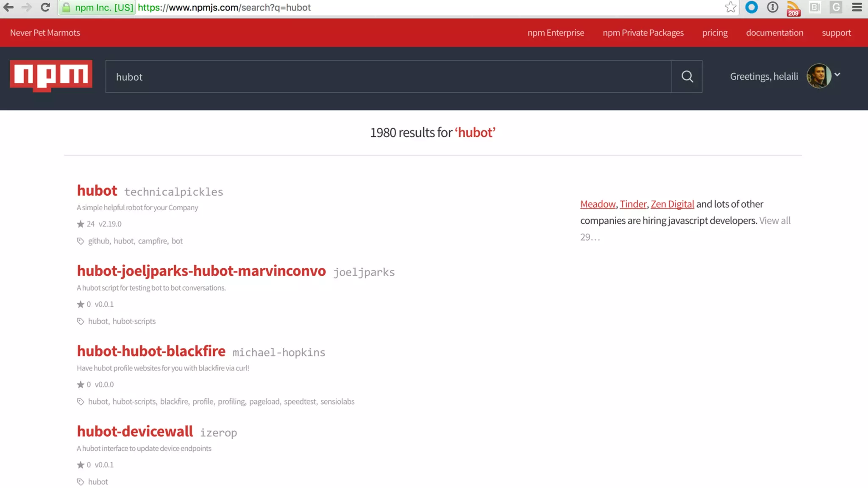The width and height of the screenshot is (868, 488).
Task: Click the 1Password-style extension icon
Action: click(x=772, y=8)
